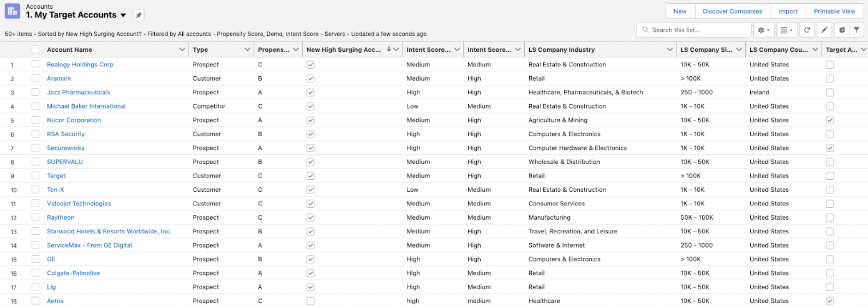Open Colgate-Palmolive account link
The height and width of the screenshot is (307, 868).
pyautogui.click(x=73, y=273)
